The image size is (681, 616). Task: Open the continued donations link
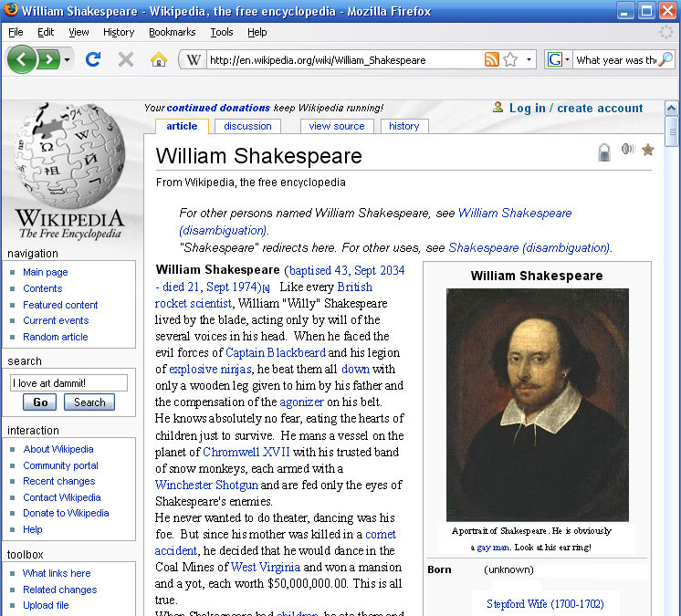tap(218, 108)
